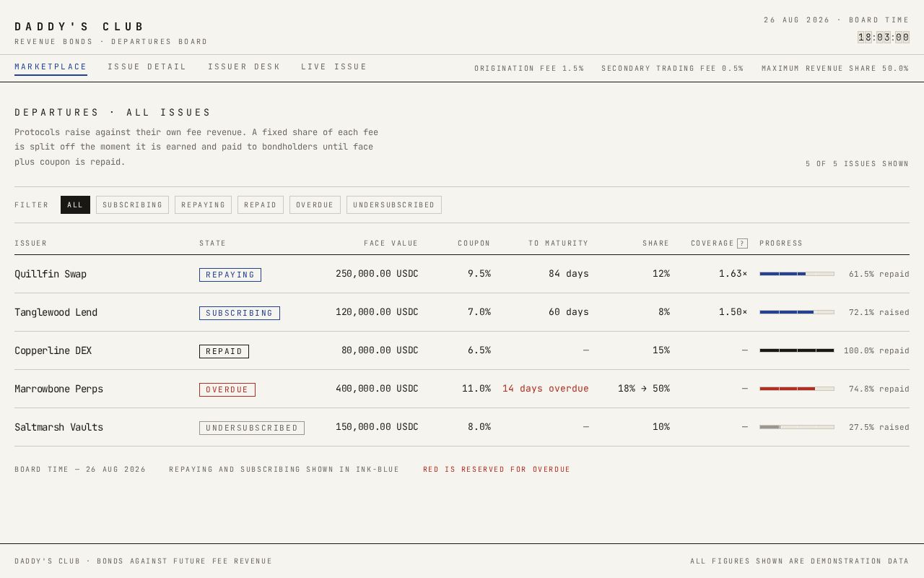Click the To Maturity column header
The width and height of the screenshot is (924, 578).
559,243
